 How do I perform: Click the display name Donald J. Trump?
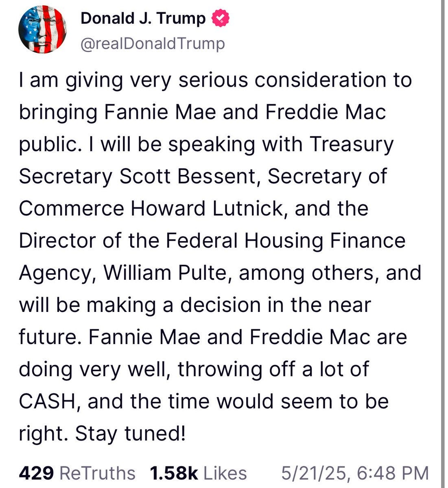(x=142, y=17)
